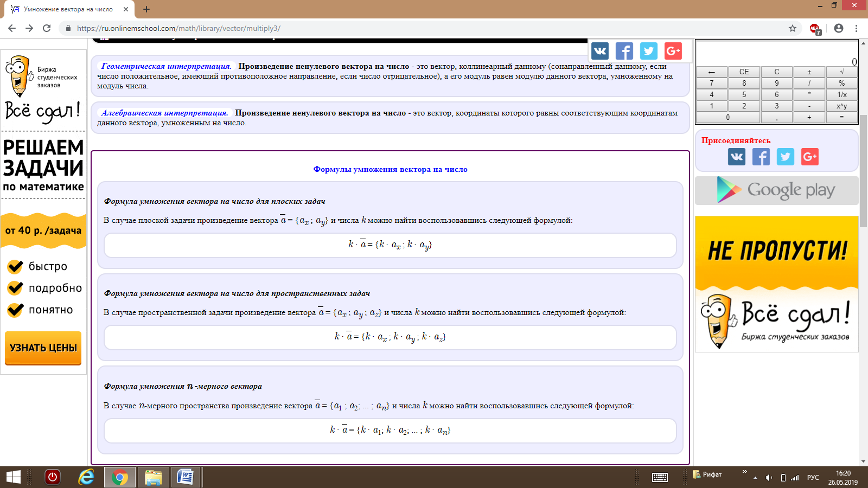Open Chrome menu with three dots
868x488 pixels.
[857, 28]
